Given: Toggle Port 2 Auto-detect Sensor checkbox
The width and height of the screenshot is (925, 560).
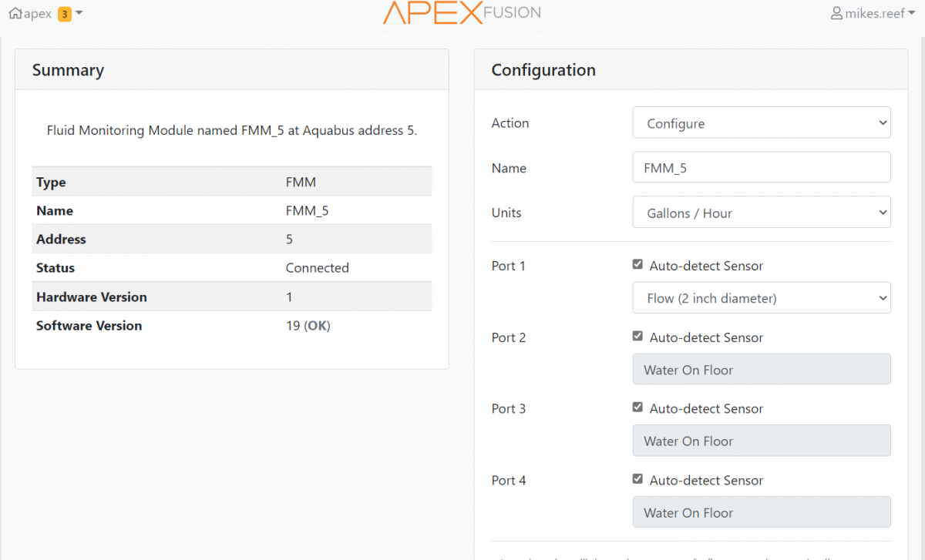Looking at the screenshot, I should point(637,337).
